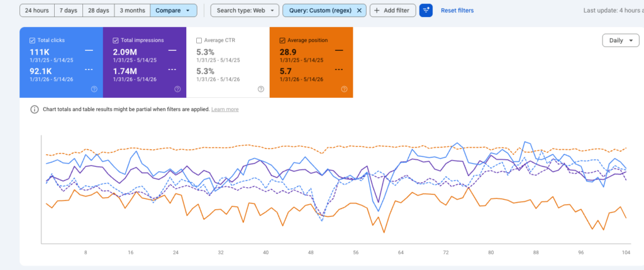Click the 111K total clicks value
Image resolution: width=644 pixels, height=270 pixels.
[x=40, y=52]
